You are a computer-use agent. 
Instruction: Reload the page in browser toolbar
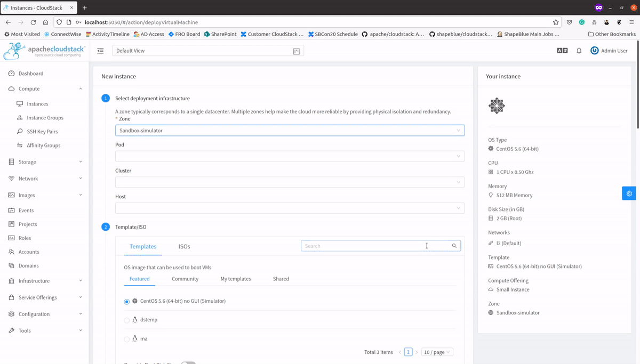tap(33, 22)
